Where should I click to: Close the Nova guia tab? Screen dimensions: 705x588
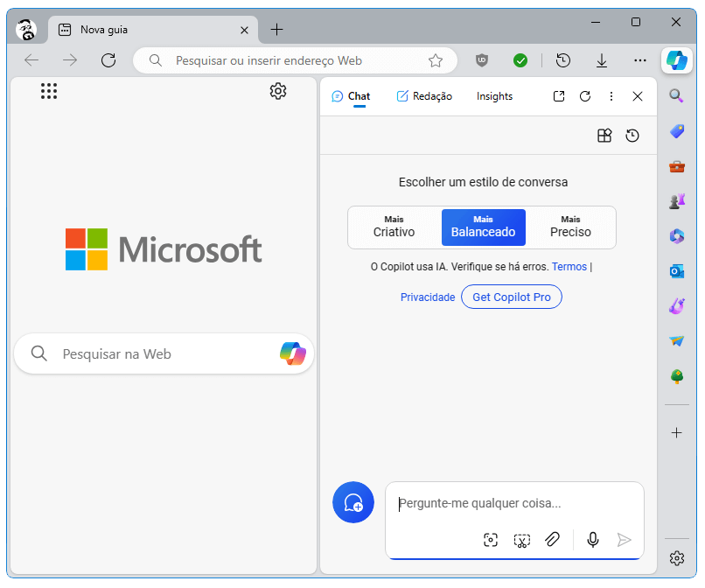coord(244,30)
